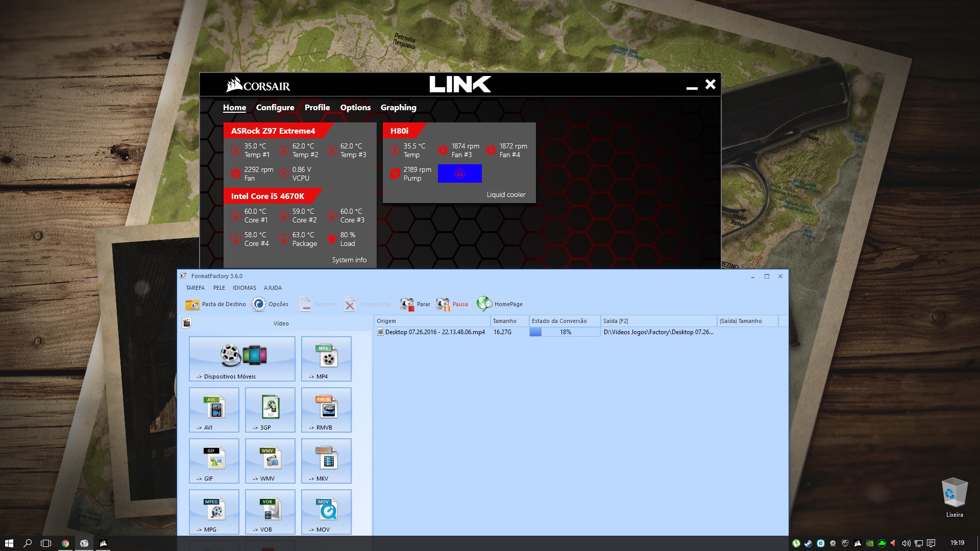This screenshot has width=980, height=551.
Task: Open the Options tab in Corsair Link
Action: [355, 108]
